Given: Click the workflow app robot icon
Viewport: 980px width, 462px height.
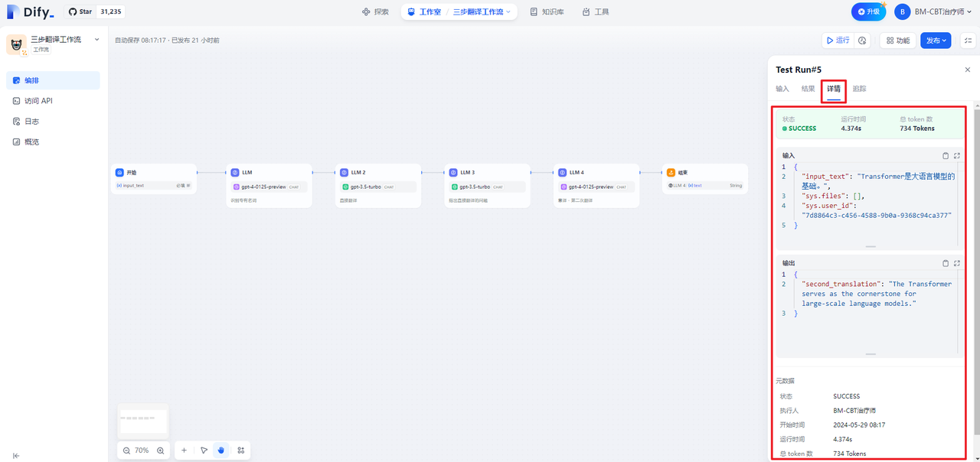Looking at the screenshot, I should click(16, 44).
